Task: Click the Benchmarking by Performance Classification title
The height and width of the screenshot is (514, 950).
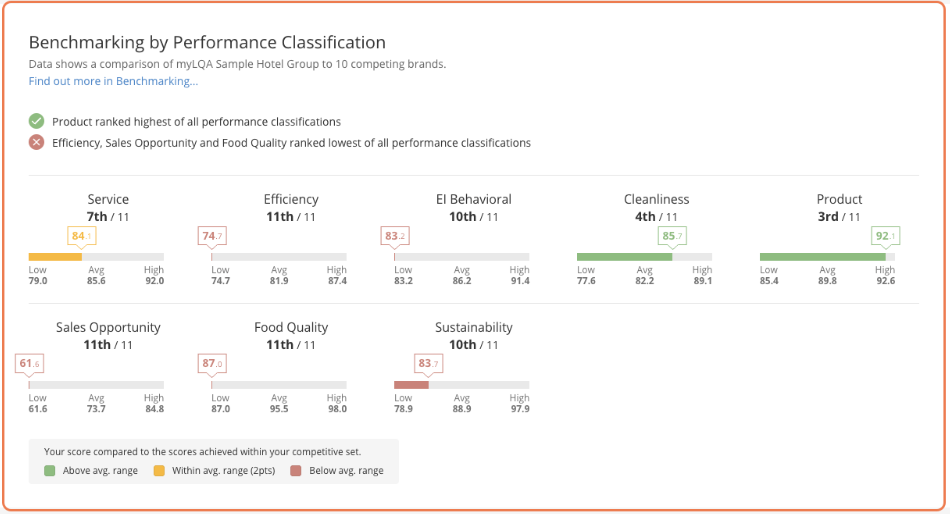Action: [x=207, y=43]
